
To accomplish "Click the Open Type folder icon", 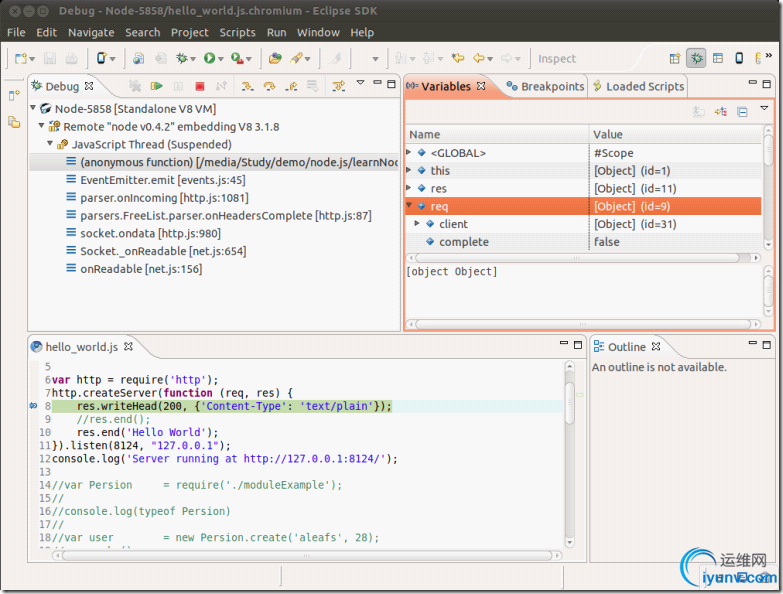I will 275,58.
